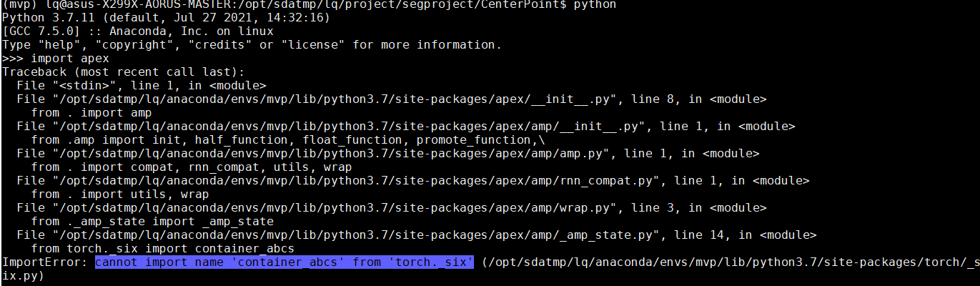Click 'from torch._six import container_abcs' line
This screenshot has height=286, width=980.
click(163, 249)
